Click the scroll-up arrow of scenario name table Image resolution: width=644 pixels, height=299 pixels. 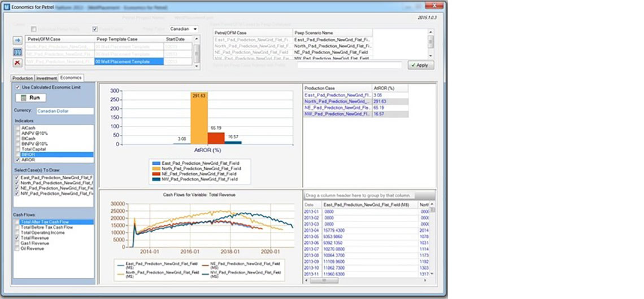click(x=431, y=33)
